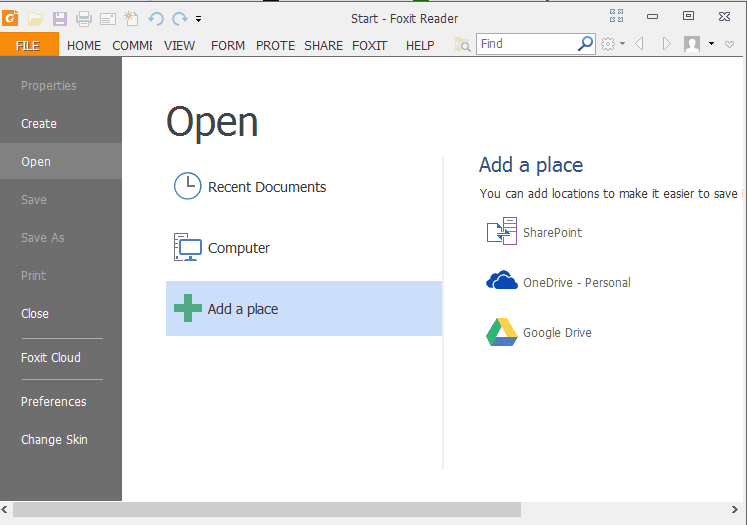Click the user account avatar icon
747x525 pixels.
692,44
